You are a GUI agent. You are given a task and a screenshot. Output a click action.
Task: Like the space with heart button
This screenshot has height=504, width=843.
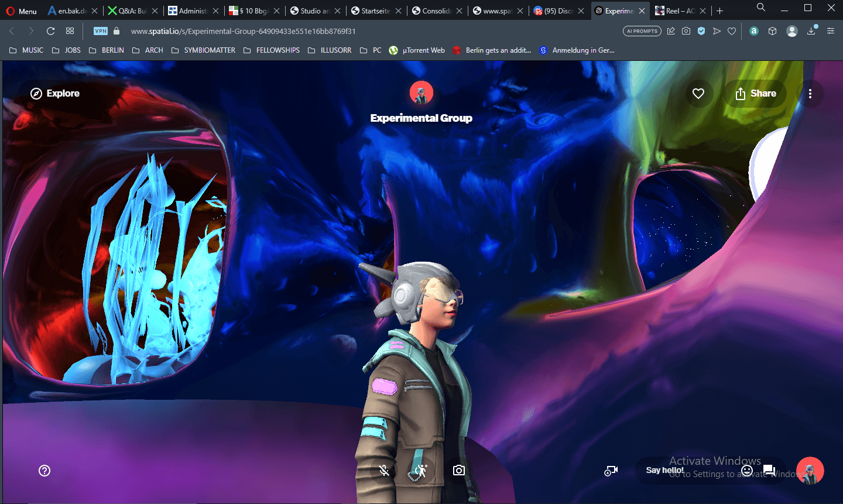pos(698,94)
